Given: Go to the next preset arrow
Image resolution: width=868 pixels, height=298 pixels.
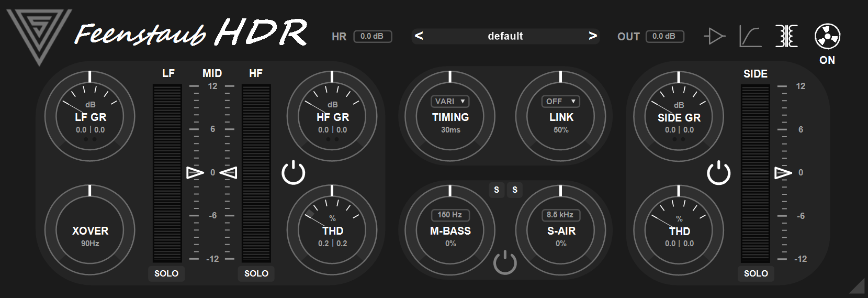Looking at the screenshot, I should 592,36.
